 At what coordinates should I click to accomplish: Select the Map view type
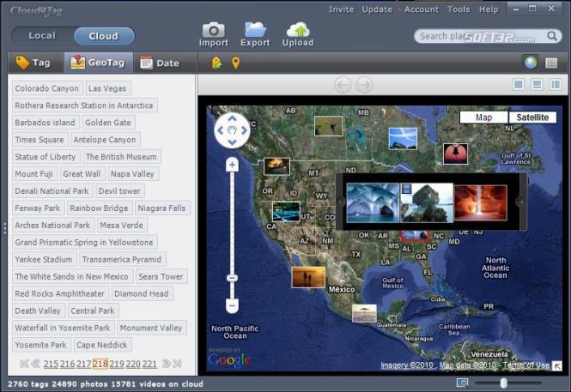point(483,118)
